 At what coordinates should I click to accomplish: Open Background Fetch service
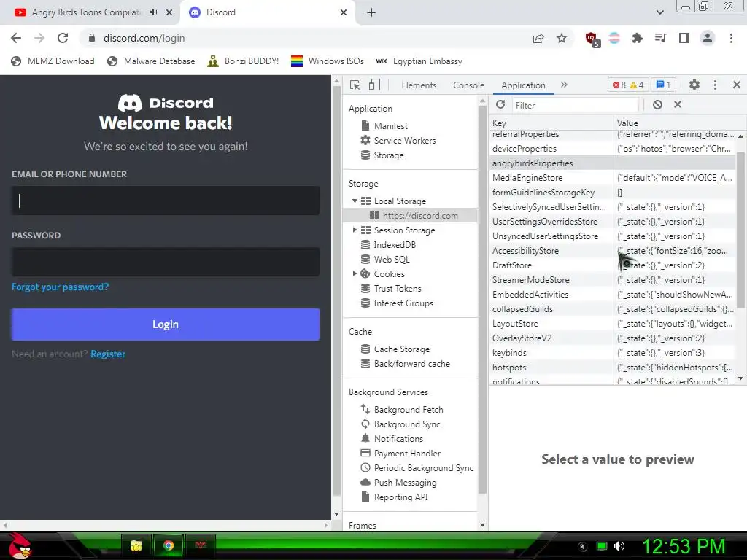pyautogui.click(x=402, y=410)
